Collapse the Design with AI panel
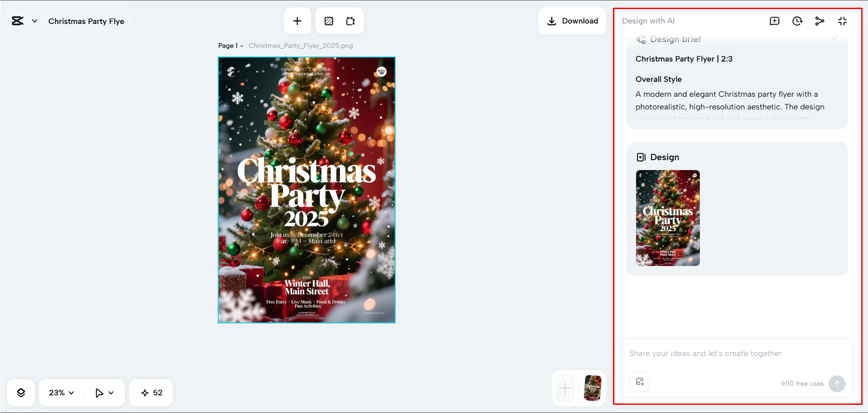 pyautogui.click(x=842, y=21)
